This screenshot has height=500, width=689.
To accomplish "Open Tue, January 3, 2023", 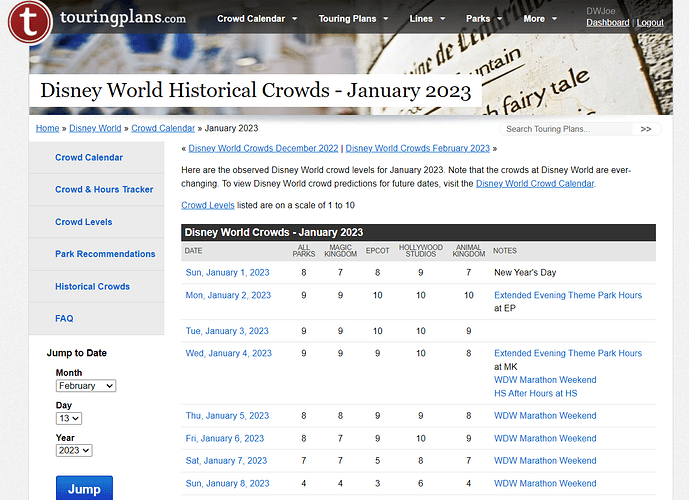I will [227, 331].
